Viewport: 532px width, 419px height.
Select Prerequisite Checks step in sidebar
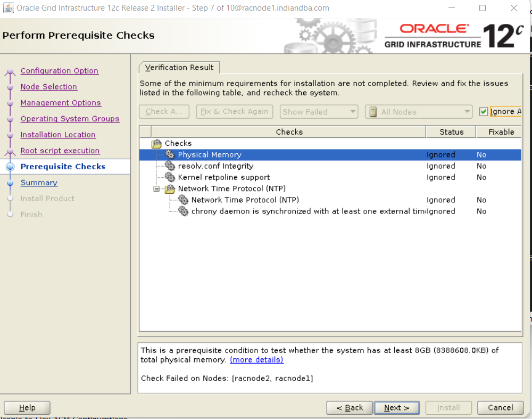[x=63, y=167]
